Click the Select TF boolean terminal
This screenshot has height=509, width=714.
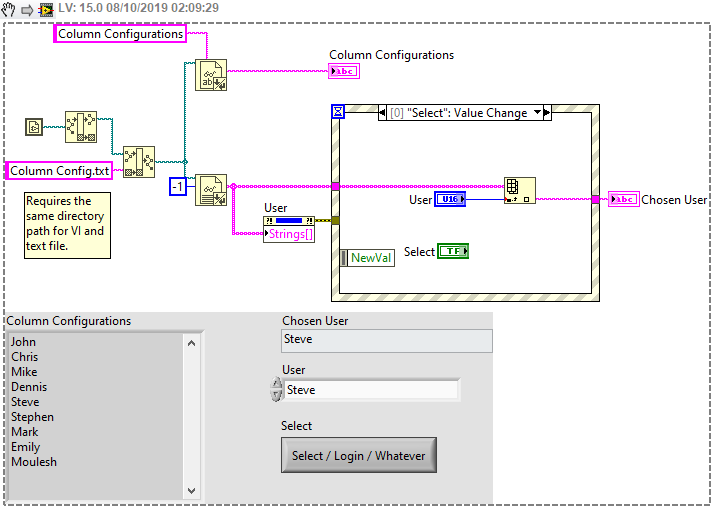point(453,251)
